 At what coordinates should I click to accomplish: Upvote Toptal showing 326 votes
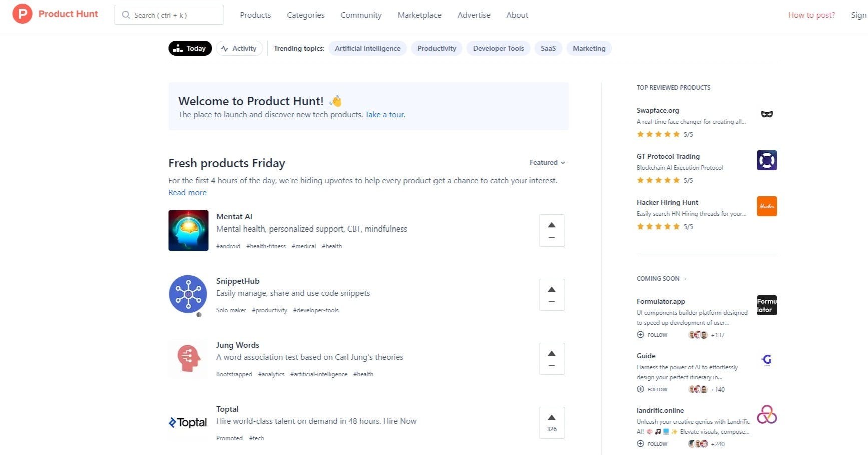552,422
